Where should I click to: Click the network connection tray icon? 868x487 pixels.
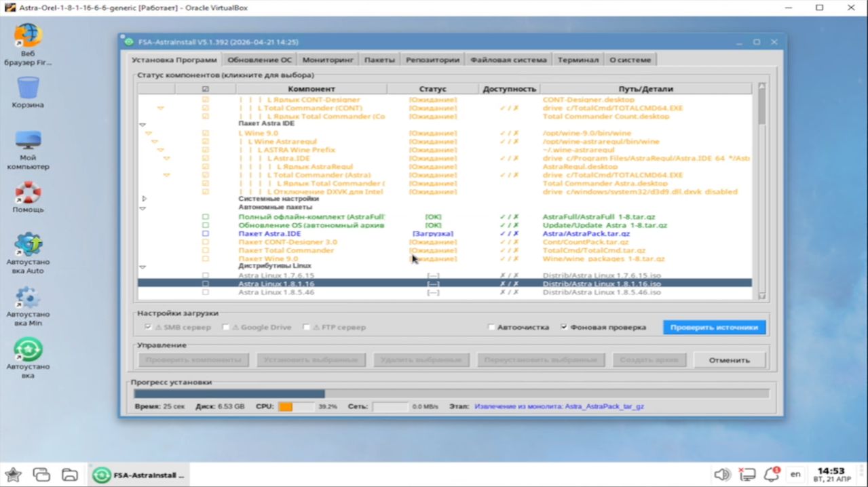[x=747, y=474]
